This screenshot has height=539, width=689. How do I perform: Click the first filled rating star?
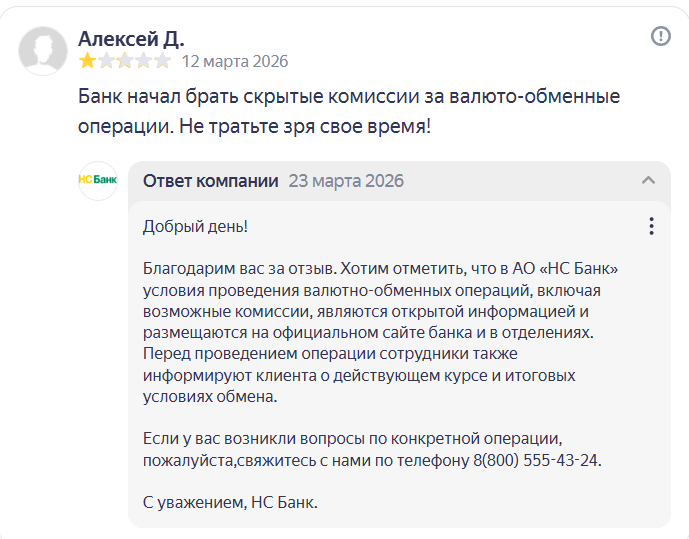(88, 62)
